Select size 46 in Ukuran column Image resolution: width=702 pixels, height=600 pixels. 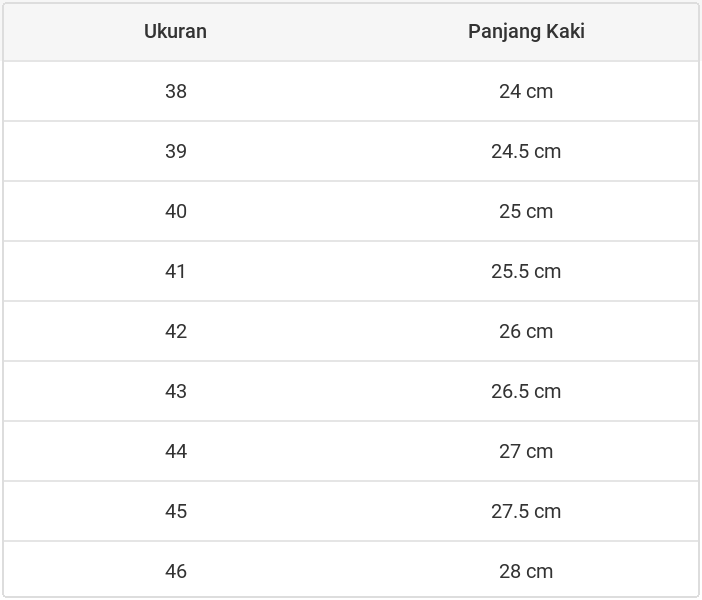point(176,571)
